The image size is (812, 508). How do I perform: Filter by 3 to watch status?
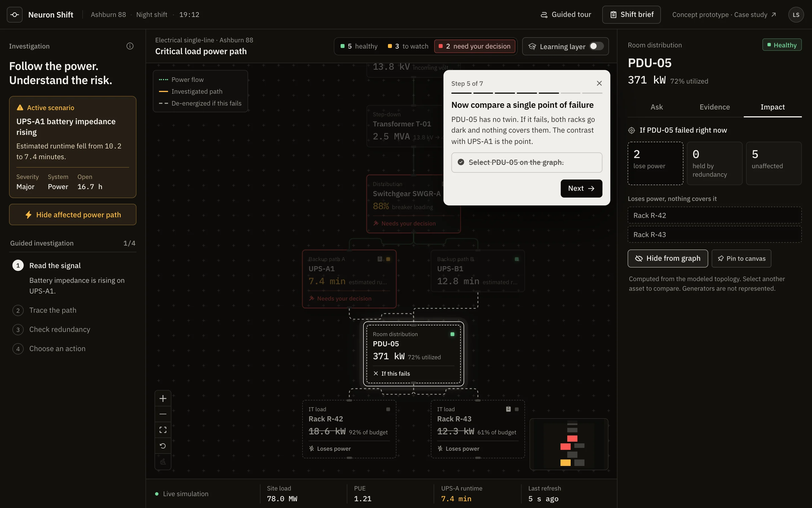408,46
